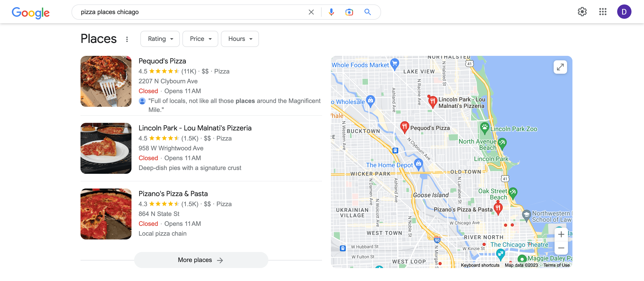Expand the Hours filter dropdown
The height and width of the screenshot is (281, 644).
(x=239, y=39)
